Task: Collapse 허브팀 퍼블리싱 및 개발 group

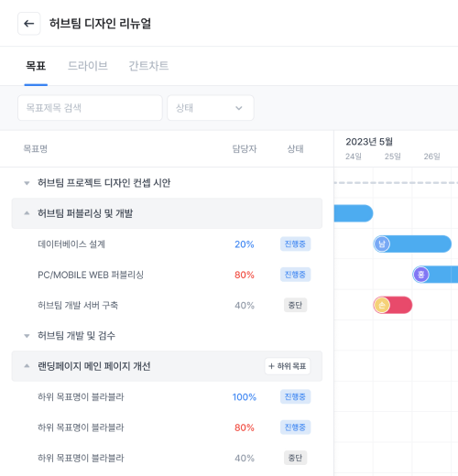Action: pos(27,213)
